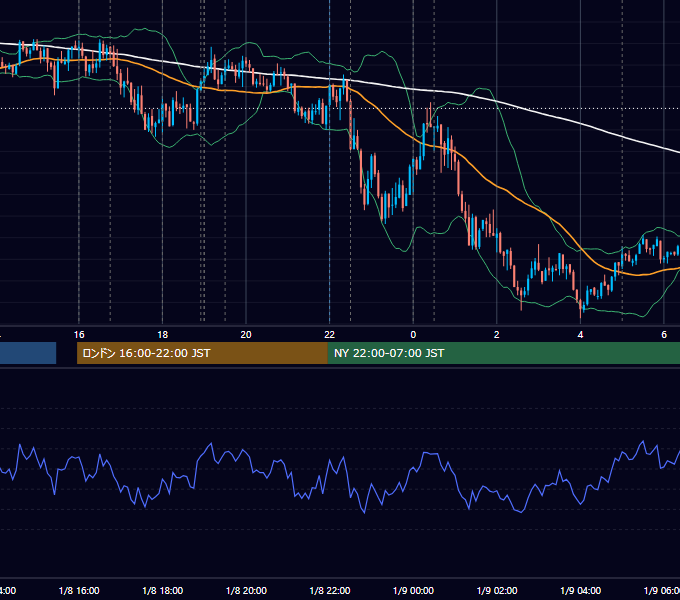Click the blue session bar left of ロンドン

click(x=28, y=353)
